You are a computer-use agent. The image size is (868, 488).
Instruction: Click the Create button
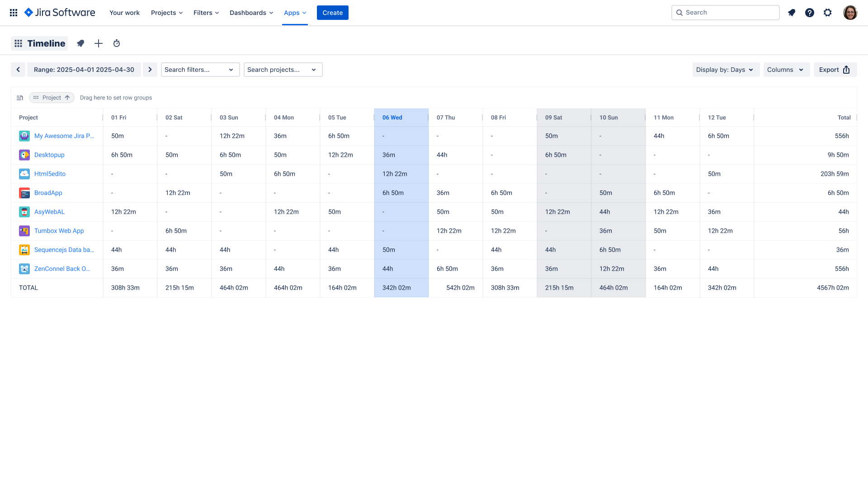[333, 13]
